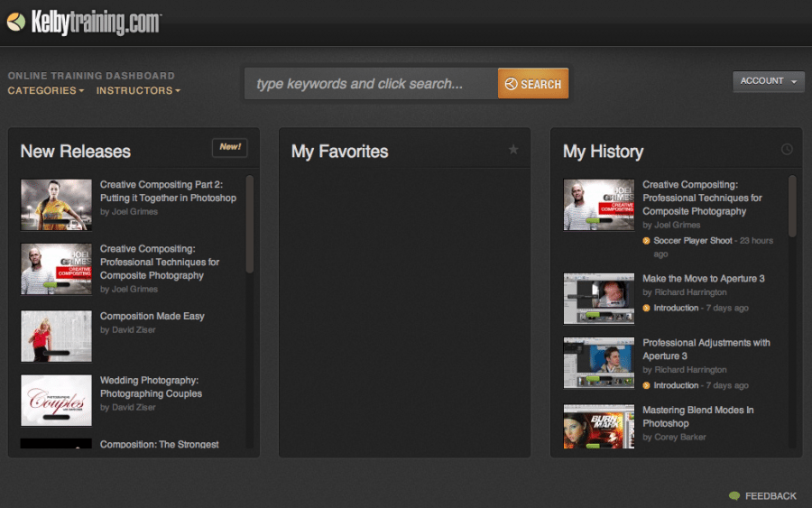Click the Kelbytraining.com logo icon
The height and width of the screenshot is (508, 812).
(16, 22)
